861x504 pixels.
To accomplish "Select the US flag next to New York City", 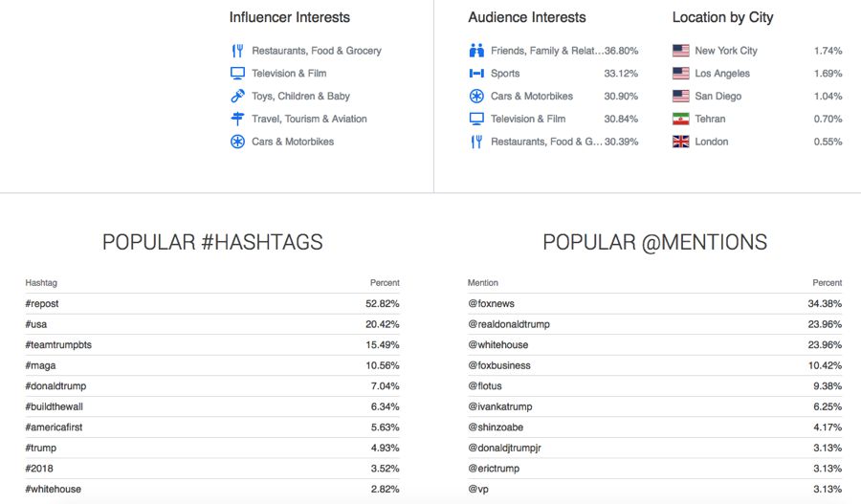I will click(681, 51).
